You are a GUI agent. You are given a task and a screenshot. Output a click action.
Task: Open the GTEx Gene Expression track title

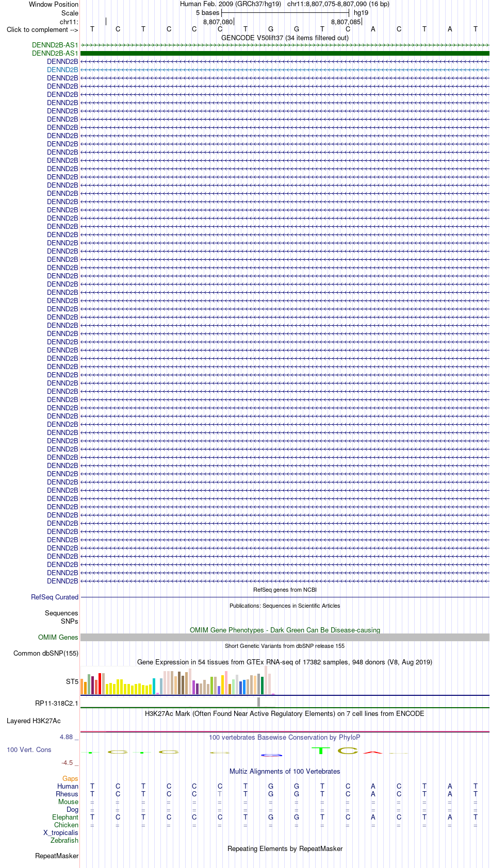[x=285, y=662]
